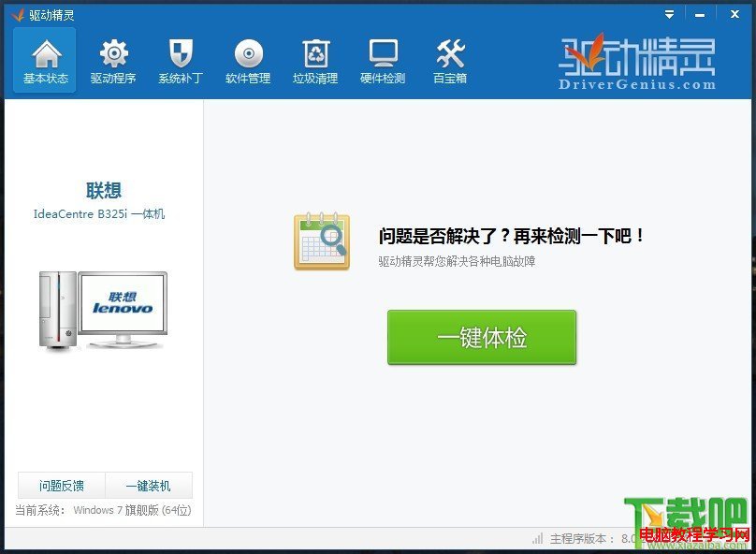Open the title bar dropdown menu arrow
756x554 pixels.
tap(669, 14)
